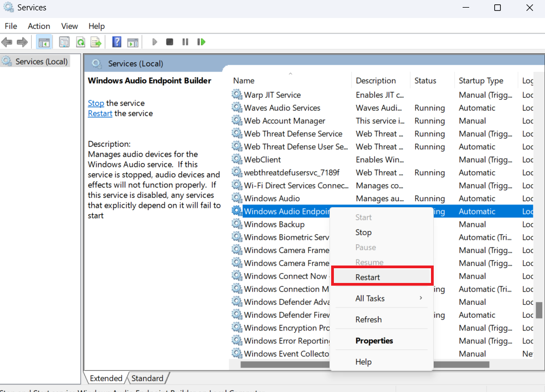Open the blue Help toolbar icon
545x392 pixels.
[x=117, y=42]
